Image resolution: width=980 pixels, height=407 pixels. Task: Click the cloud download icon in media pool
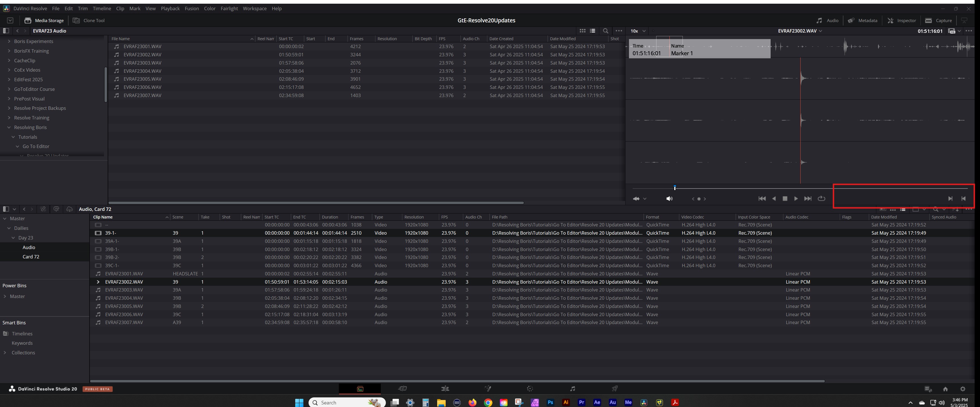(69, 209)
